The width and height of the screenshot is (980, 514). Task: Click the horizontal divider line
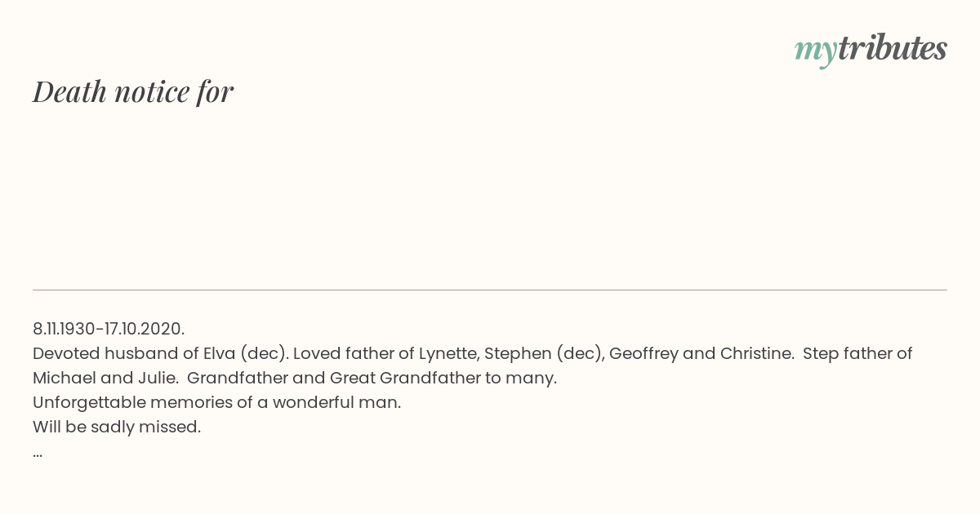pos(490,290)
